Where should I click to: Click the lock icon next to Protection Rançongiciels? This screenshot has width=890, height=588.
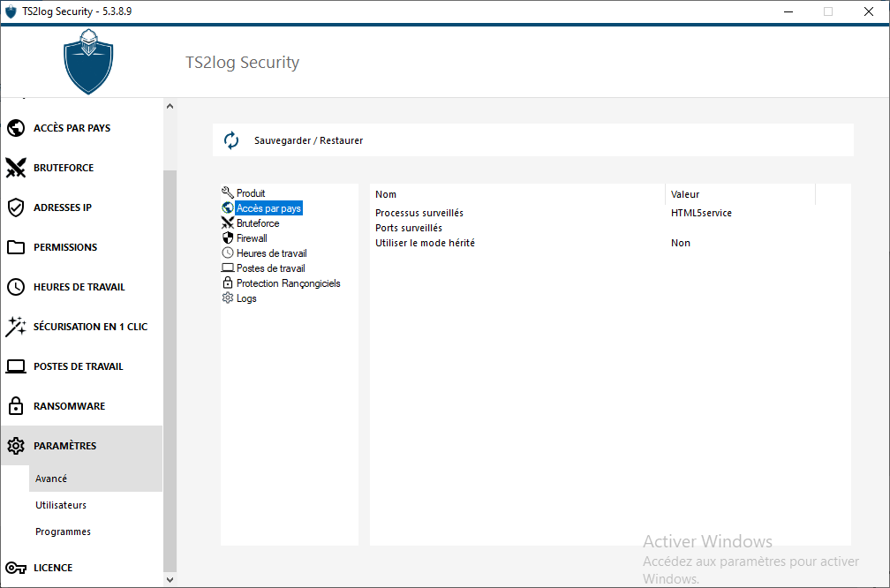(228, 283)
